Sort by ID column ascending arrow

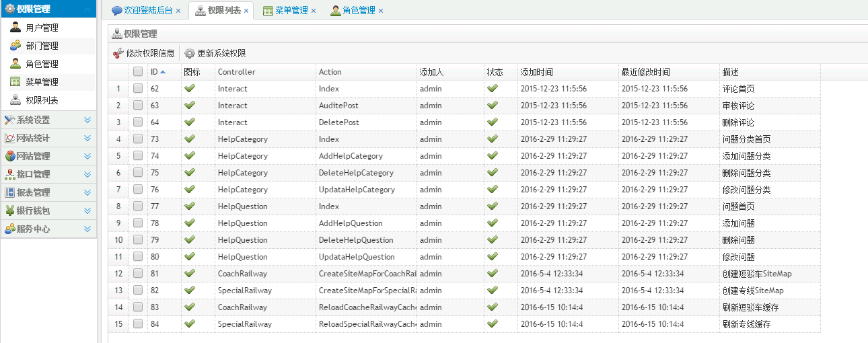(163, 72)
